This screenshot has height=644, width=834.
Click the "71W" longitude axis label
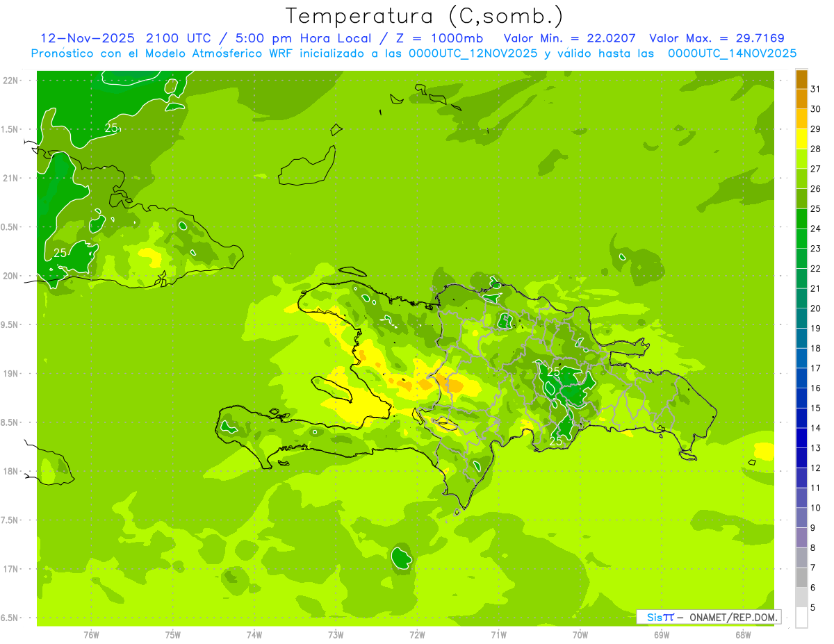[498, 635]
